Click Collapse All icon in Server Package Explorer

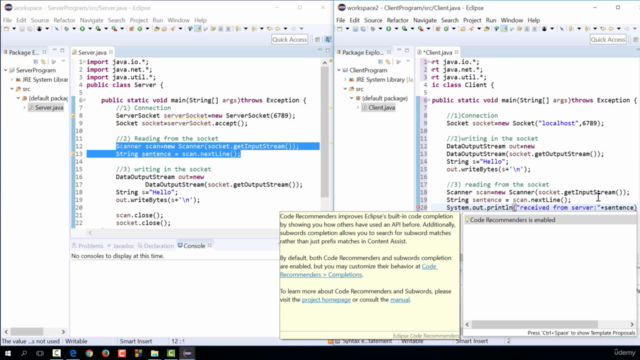[36, 62]
